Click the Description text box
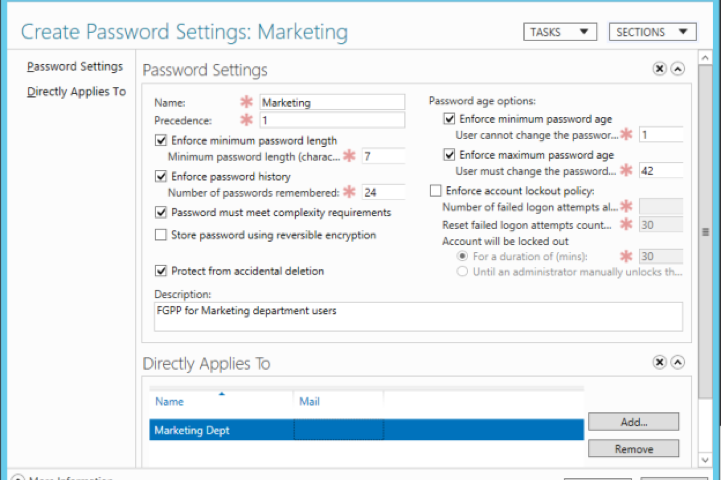 pyautogui.click(x=418, y=316)
